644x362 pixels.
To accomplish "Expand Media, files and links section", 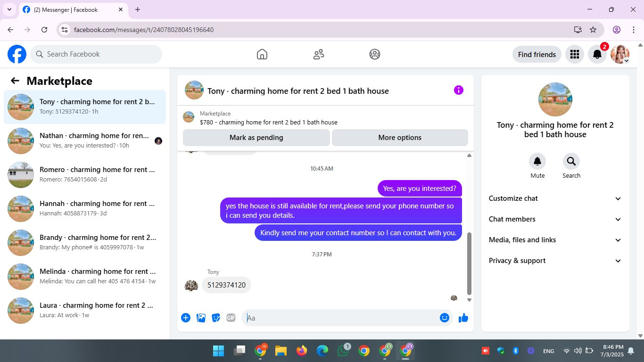I will click(x=555, y=240).
